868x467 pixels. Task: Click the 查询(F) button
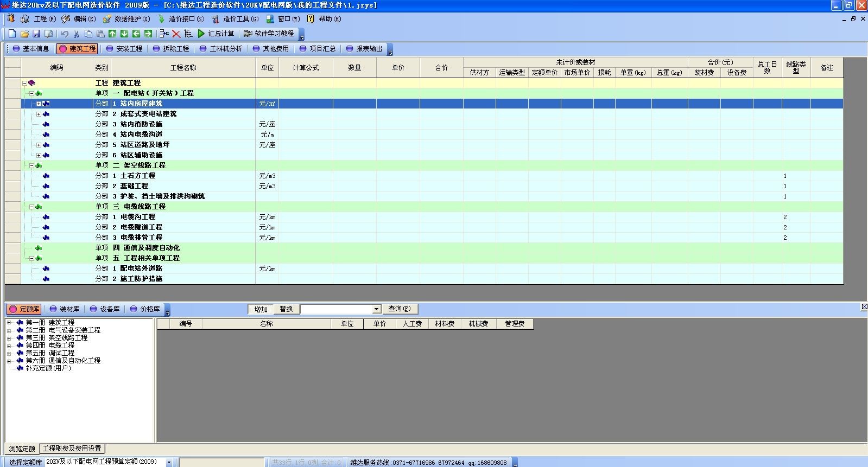(400, 309)
